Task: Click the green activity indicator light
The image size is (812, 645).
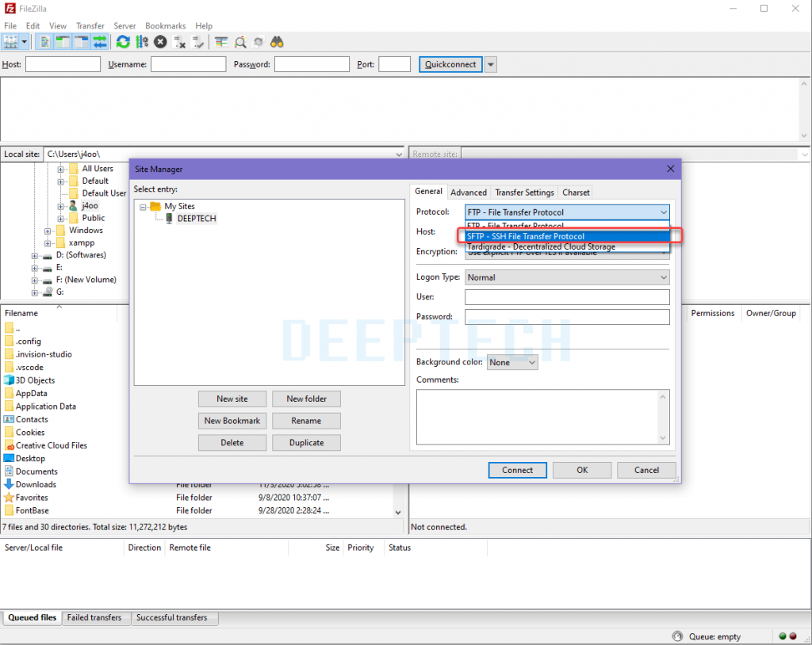Action: point(783,636)
